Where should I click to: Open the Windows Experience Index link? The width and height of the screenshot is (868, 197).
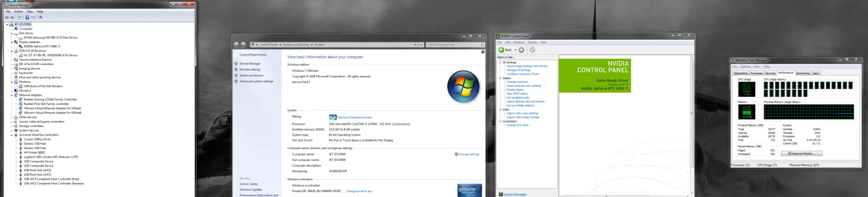click(x=354, y=117)
